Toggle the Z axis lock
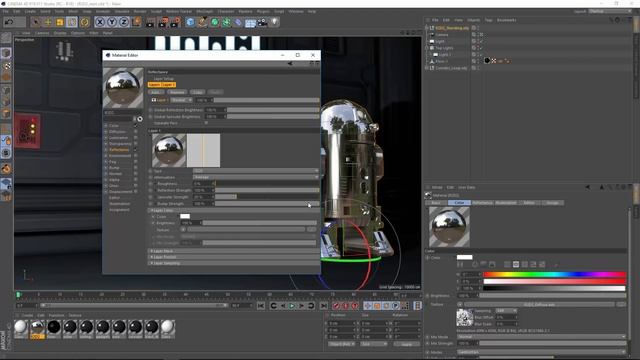Viewport: 640px width, 360px height. point(124,22)
